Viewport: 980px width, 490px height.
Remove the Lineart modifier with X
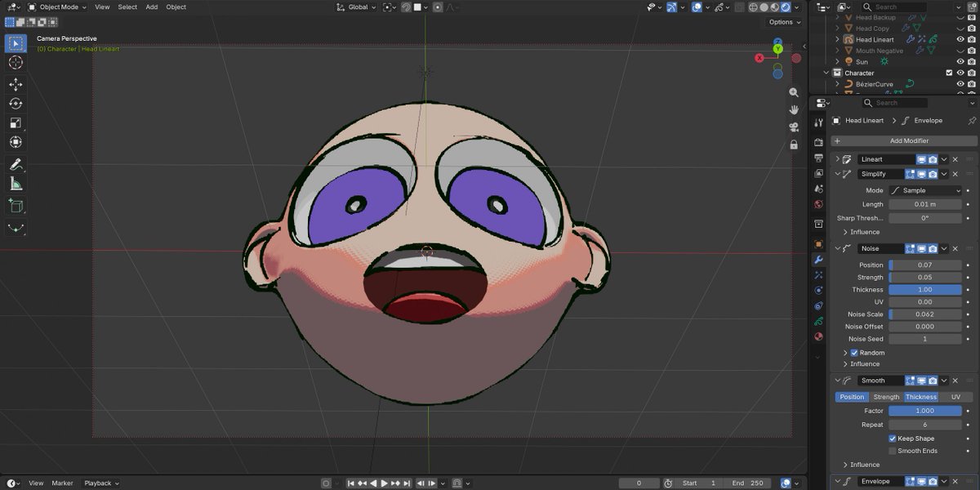pyautogui.click(x=955, y=159)
